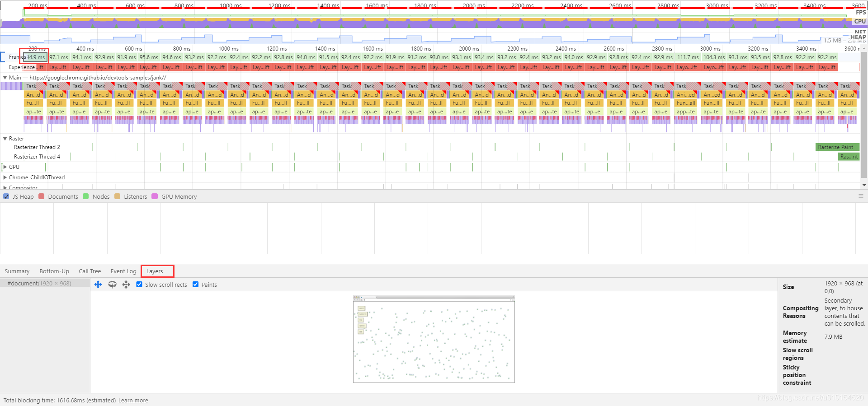Click the Sticky position constraint label
Image resolution: width=868 pixels, height=406 pixels.
(x=797, y=375)
